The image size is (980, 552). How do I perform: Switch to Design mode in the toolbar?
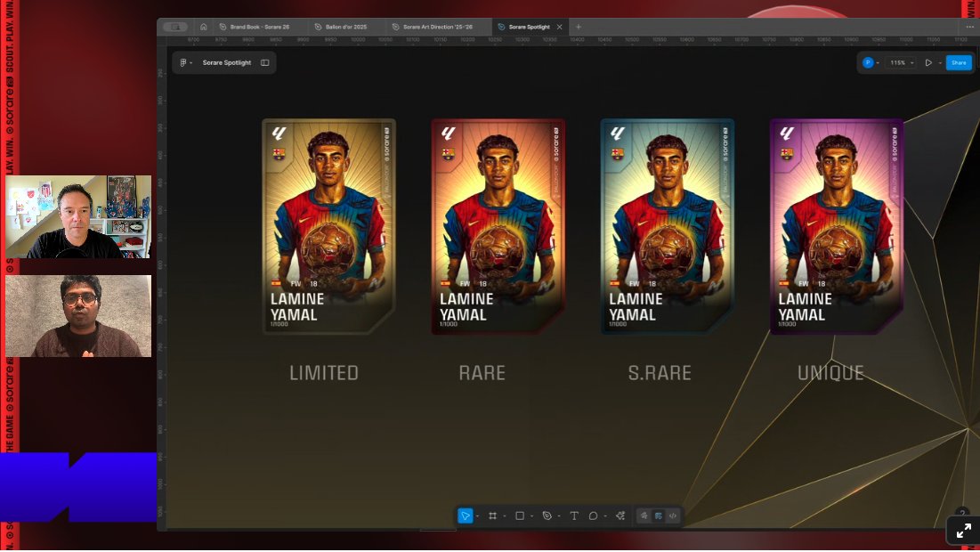(x=658, y=515)
